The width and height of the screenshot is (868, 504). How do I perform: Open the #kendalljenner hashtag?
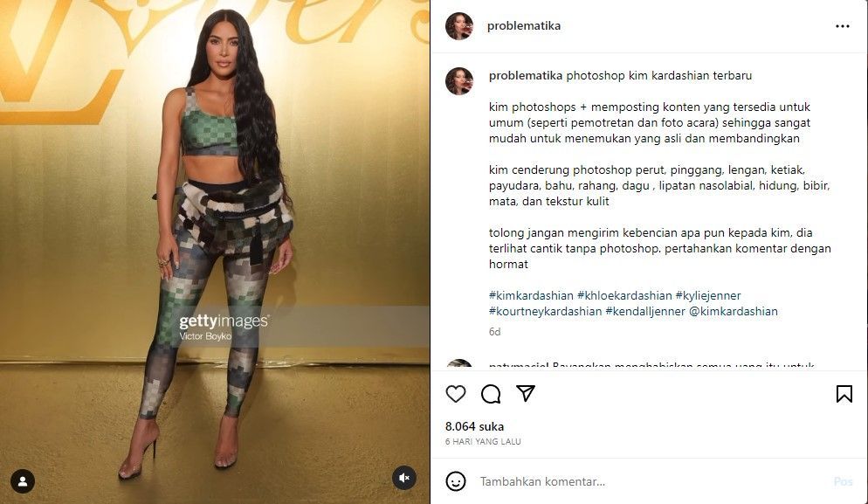(x=645, y=311)
